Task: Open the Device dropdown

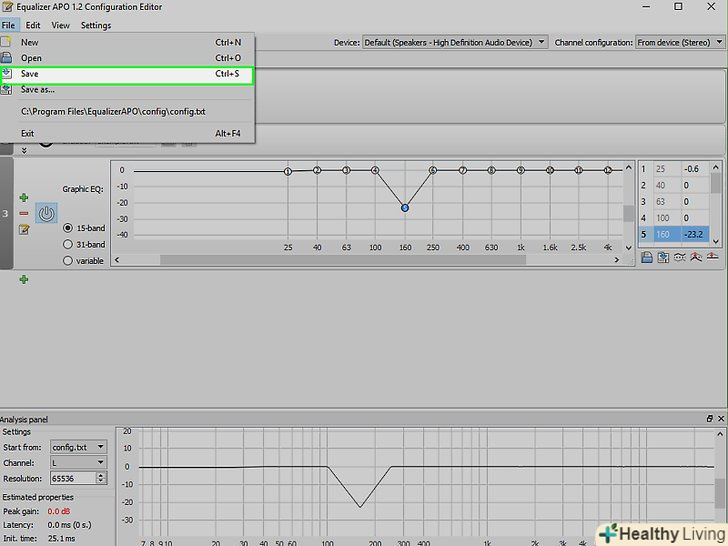Action: point(455,42)
